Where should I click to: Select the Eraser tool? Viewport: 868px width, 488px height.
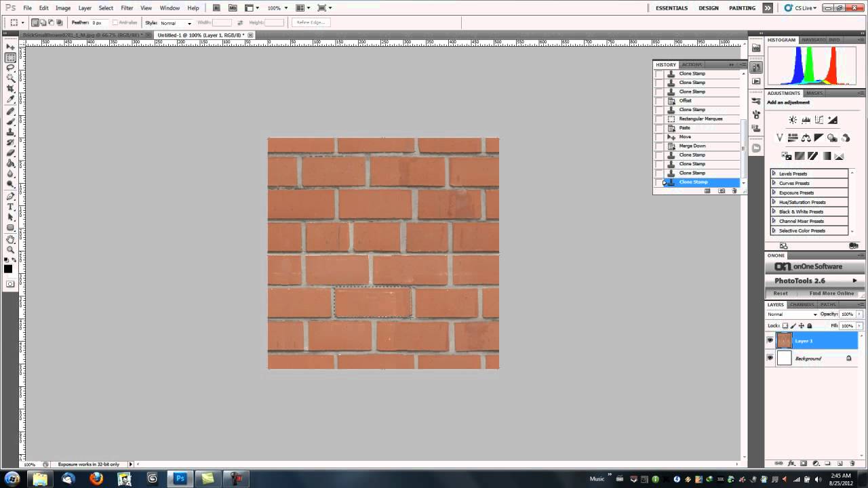[10, 152]
